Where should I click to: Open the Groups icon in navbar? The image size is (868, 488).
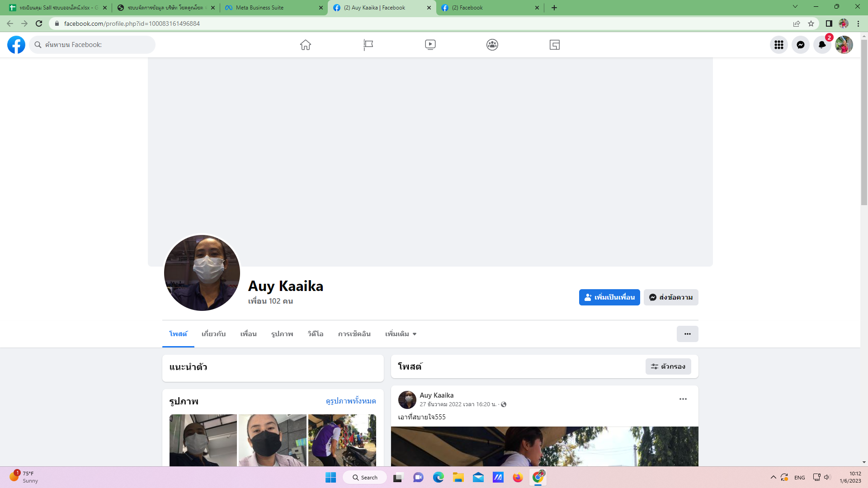(x=492, y=45)
